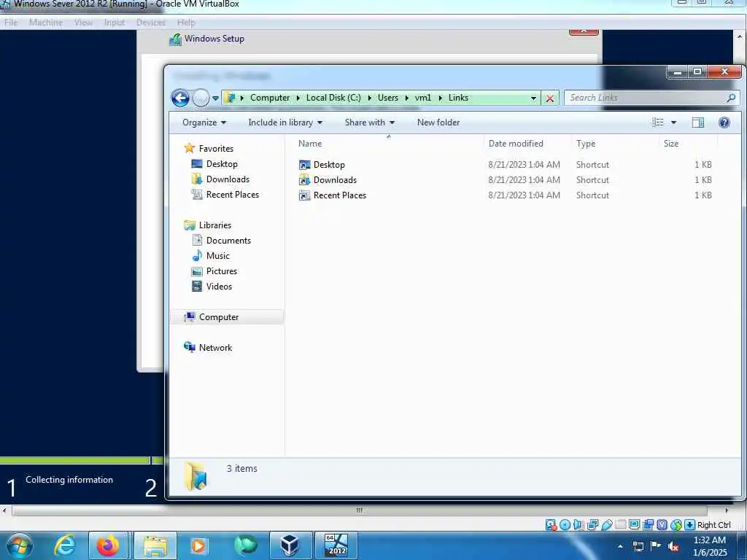Select Users in the address breadcrumb

[388, 98]
